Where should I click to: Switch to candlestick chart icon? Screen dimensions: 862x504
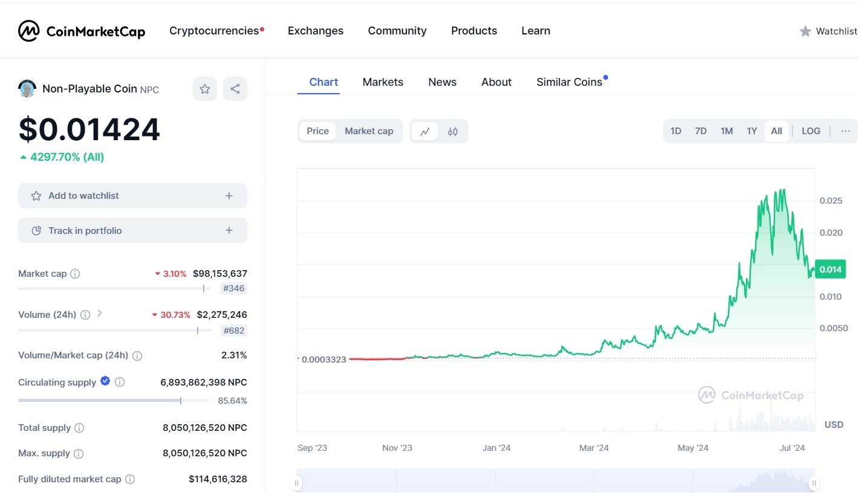[453, 131]
